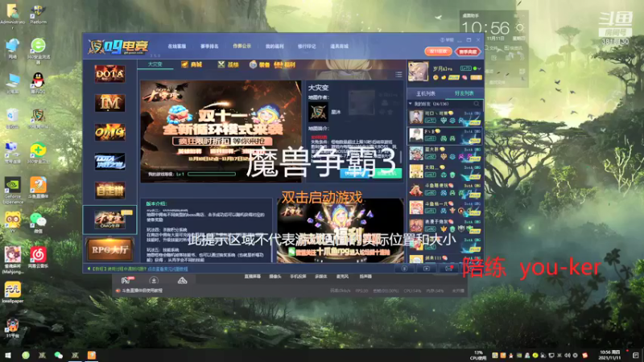
Task: Select friend 斗鱼杨一凡 in list
Action: coord(445,208)
